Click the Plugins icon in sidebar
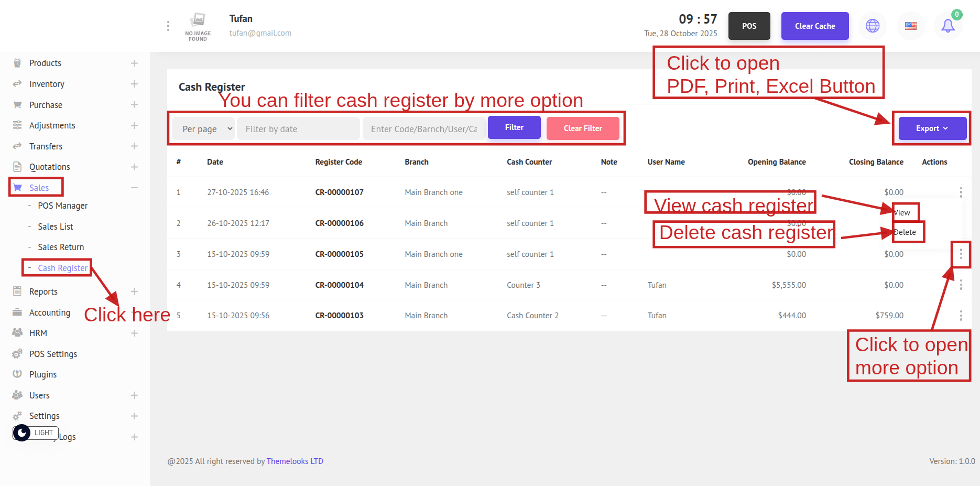The height and width of the screenshot is (486, 980). coord(17,374)
